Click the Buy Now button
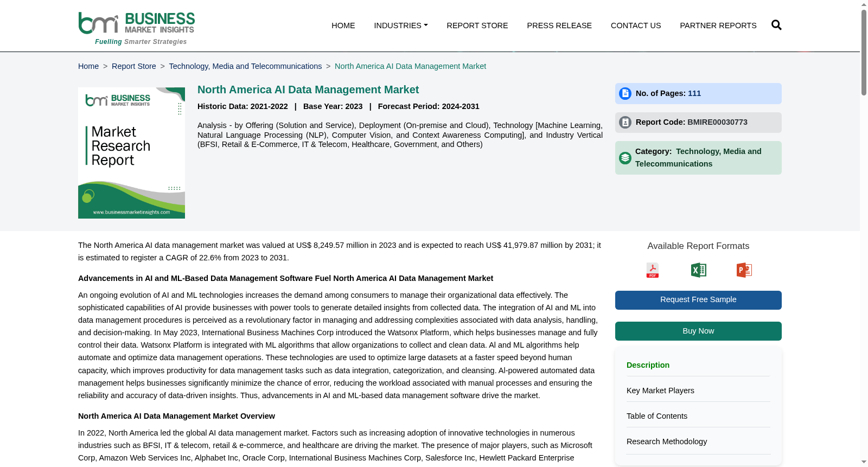868x467 pixels. click(x=698, y=331)
